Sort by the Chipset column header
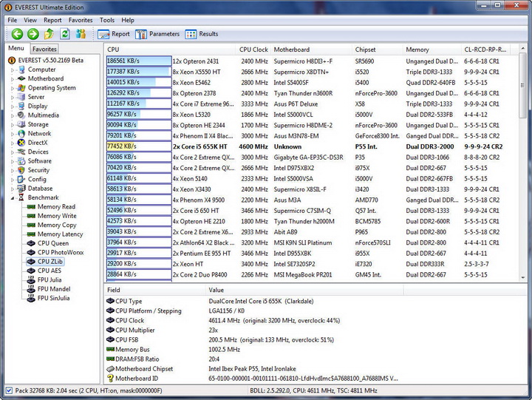The image size is (532, 400). 378,50
